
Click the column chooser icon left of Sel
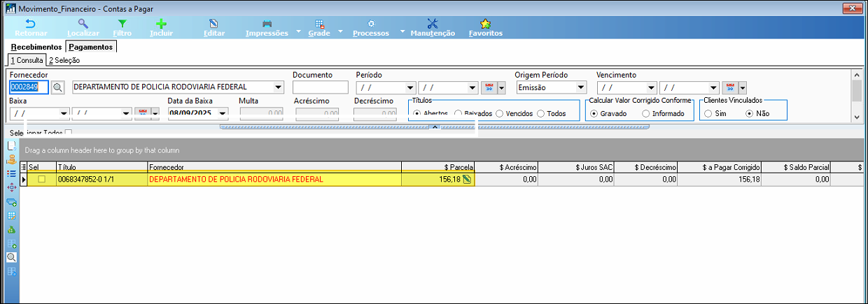coord(24,168)
